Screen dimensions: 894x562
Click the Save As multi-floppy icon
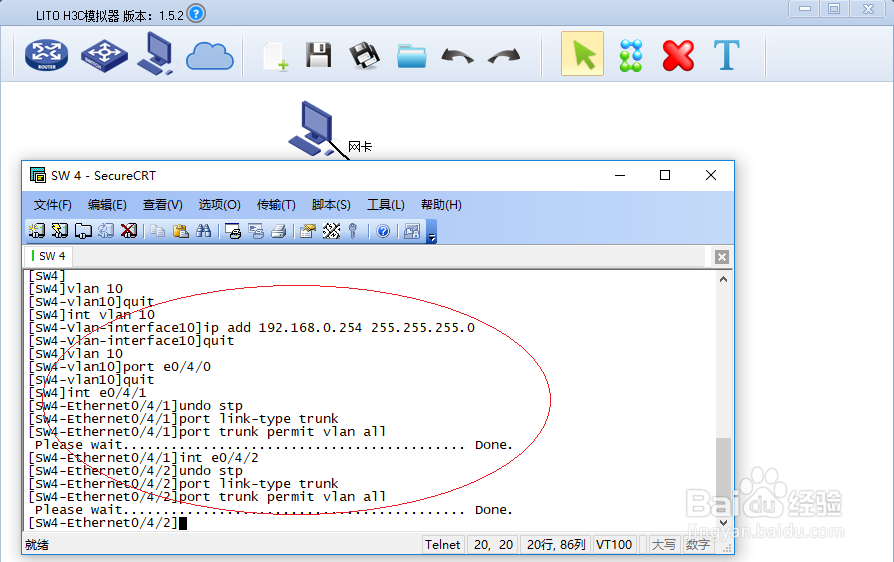click(x=364, y=55)
